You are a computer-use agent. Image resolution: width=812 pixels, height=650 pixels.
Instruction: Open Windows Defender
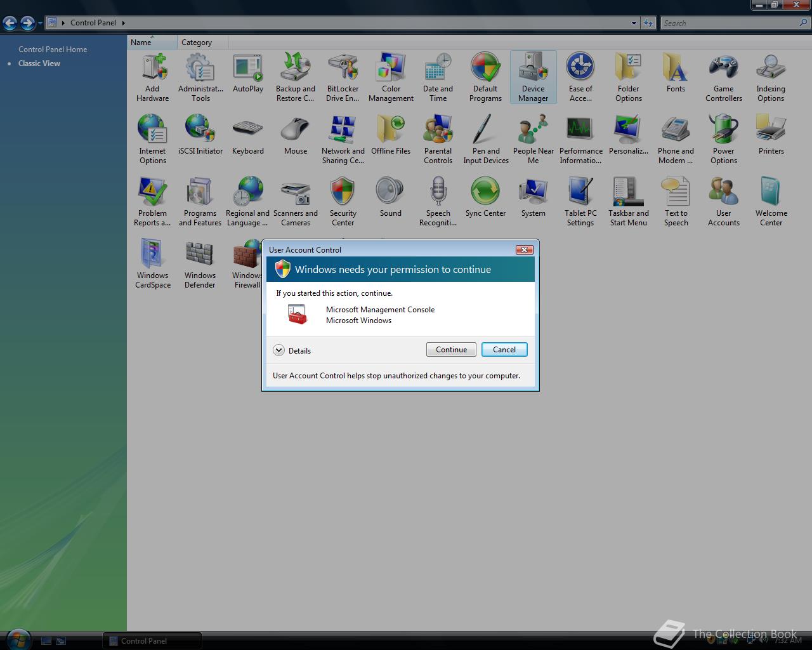point(200,264)
